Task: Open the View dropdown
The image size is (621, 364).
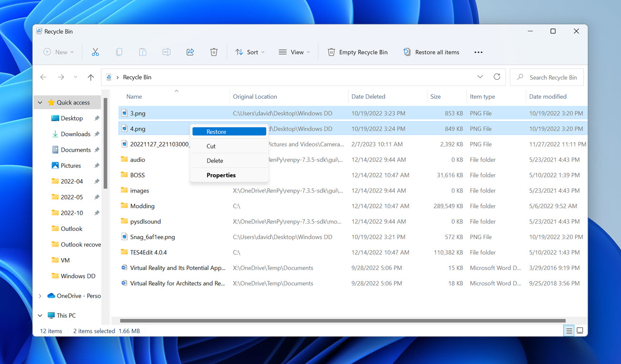Action: [295, 52]
